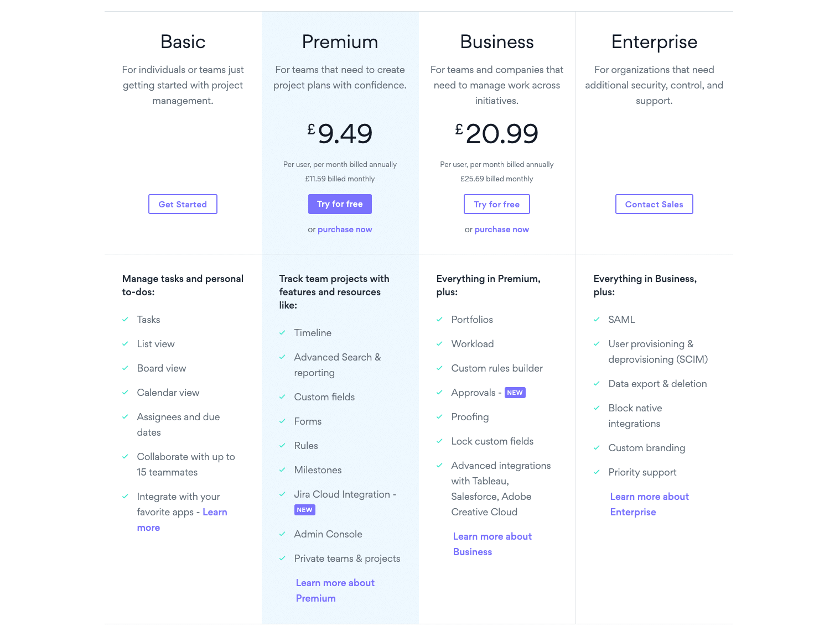This screenshot has height=637, width=840.
Task: Click the Get Started button under Basic
Action: (183, 204)
